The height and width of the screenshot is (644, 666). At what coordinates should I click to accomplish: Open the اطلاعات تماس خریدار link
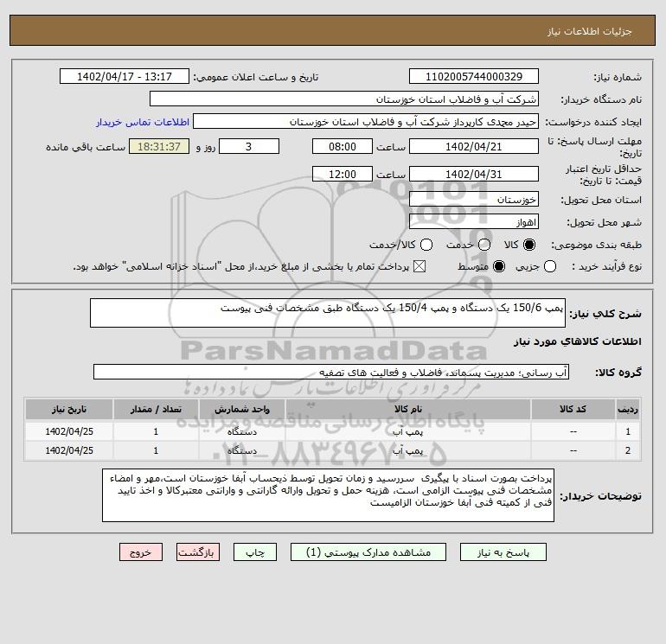click(x=143, y=122)
